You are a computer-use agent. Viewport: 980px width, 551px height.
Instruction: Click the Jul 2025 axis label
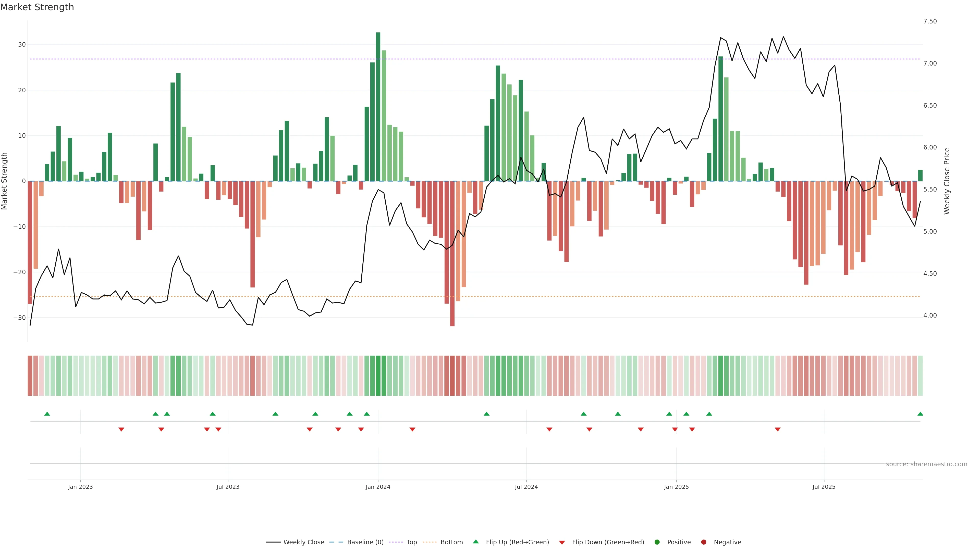coord(824,487)
